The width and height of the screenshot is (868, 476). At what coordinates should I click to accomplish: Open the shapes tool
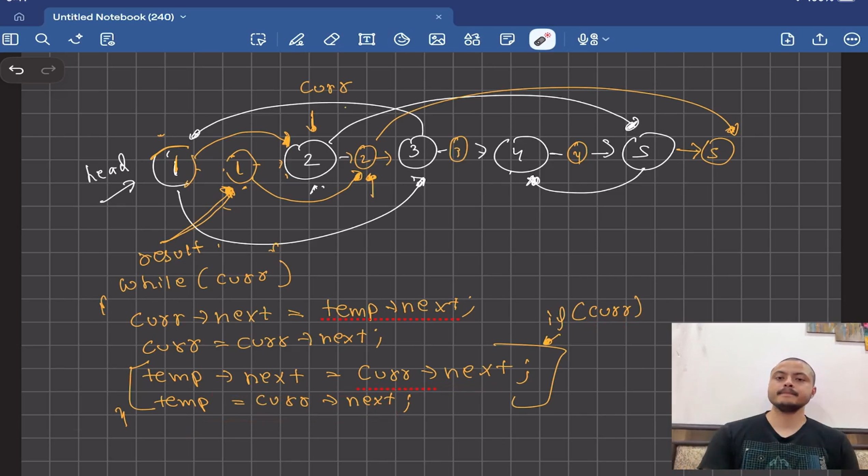[472, 39]
